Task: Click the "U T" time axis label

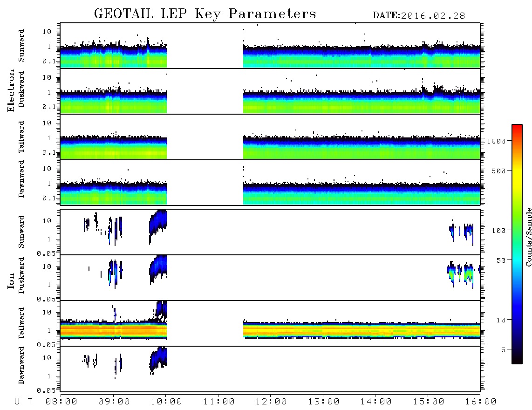Action: (x=23, y=402)
